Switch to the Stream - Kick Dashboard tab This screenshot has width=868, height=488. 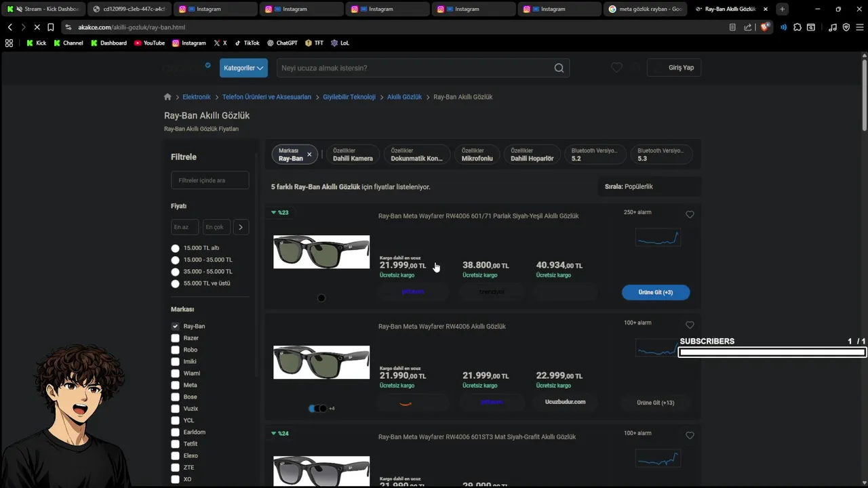[x=43, y=9]
